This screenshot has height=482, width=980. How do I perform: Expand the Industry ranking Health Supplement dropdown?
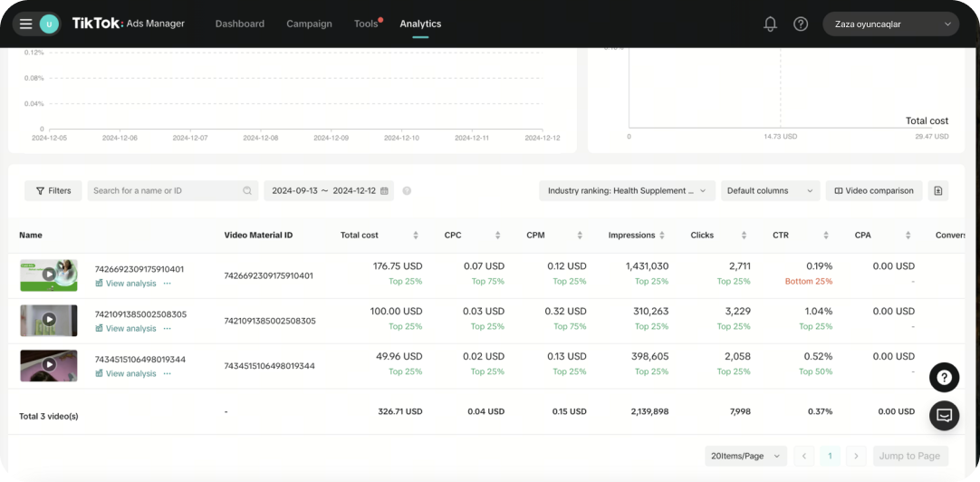tap(627, 191)
